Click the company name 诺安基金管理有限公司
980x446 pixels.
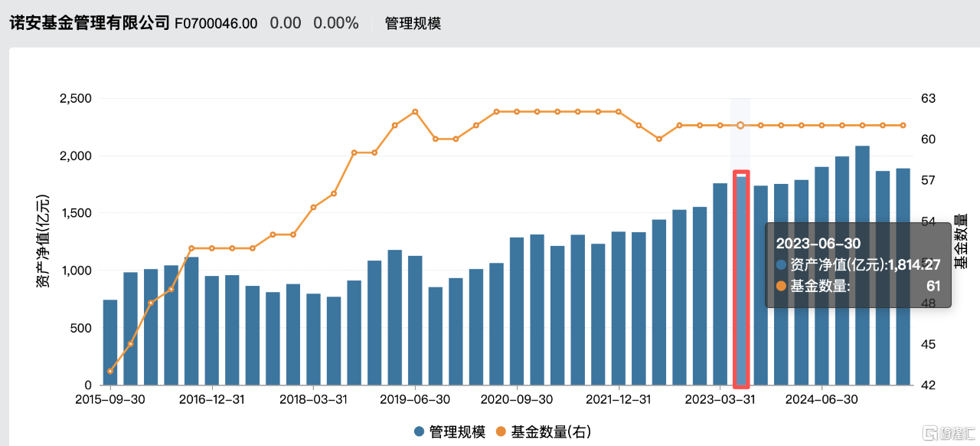pos(89,23)
